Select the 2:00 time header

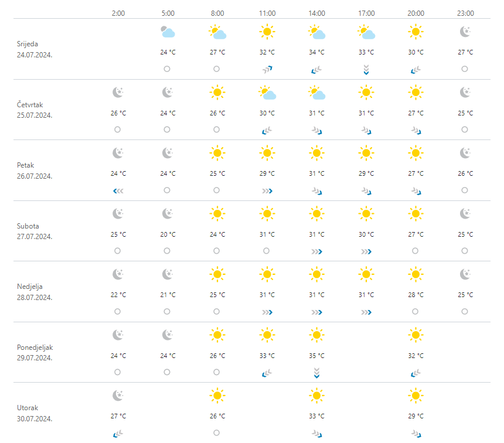coord(118,13)
